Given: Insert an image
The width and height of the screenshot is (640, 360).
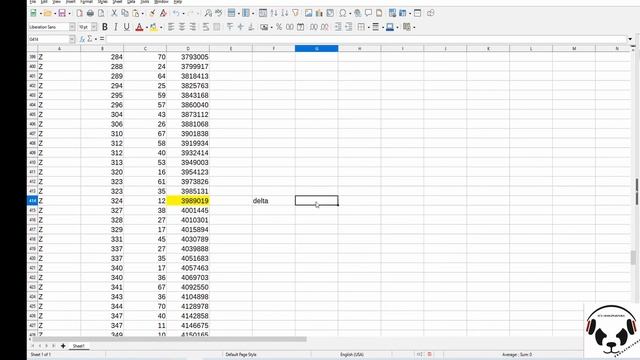Looking at the screenshot, I should [x=309, y=13].
